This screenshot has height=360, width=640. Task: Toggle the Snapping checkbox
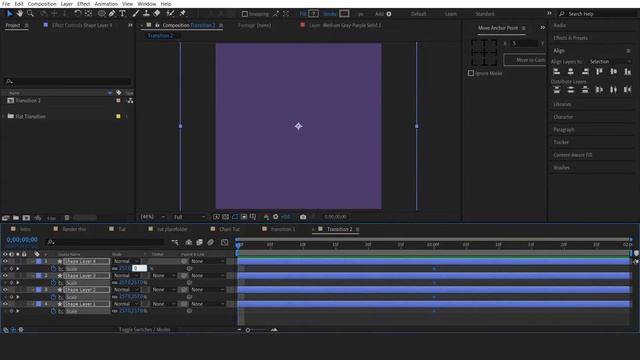pyautogui.click(x=244, y=14)
